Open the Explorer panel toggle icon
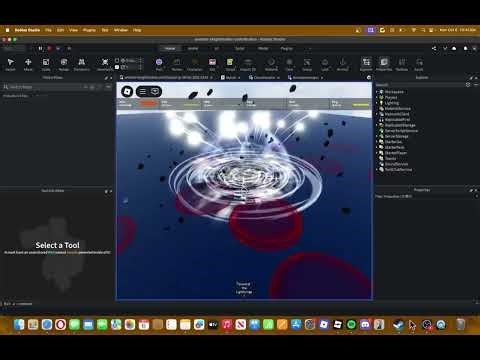 (366, 62)
